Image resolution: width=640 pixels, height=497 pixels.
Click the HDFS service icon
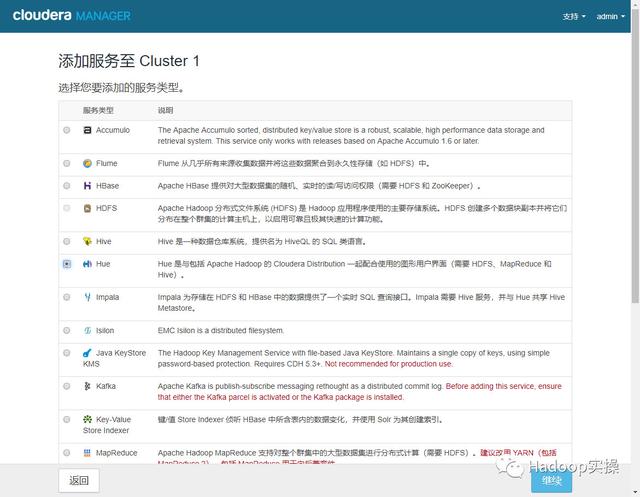(x=87, y=208)
